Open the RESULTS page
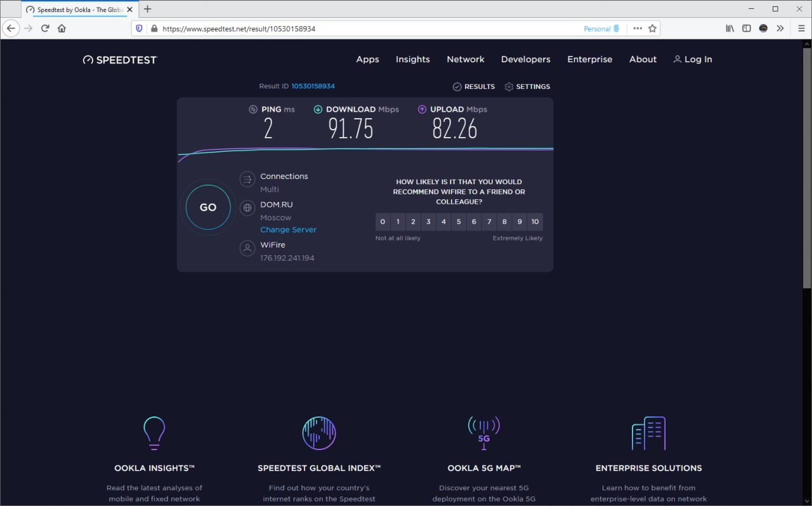This screenshot has width=812, height=506. coord(474,86)
